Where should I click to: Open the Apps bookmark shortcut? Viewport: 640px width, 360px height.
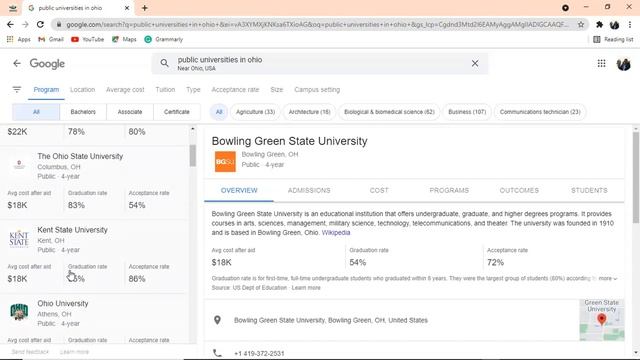coord(19,39)
